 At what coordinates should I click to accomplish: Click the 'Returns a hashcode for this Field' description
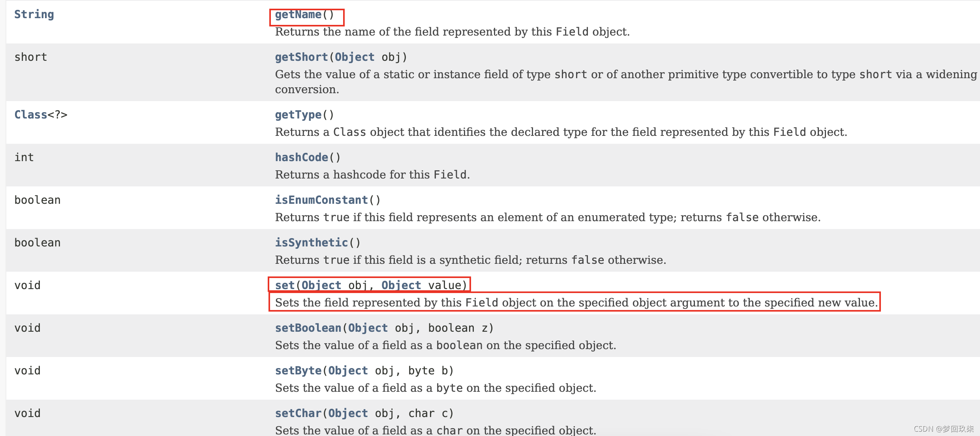point(372,175)
